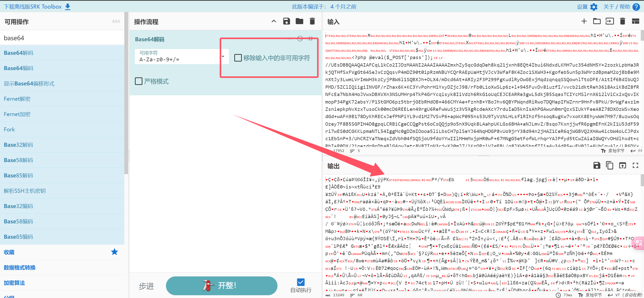
Task: Untick the 自动执行 checkbox
Action: pyautogui.click(x=301, y=282)
